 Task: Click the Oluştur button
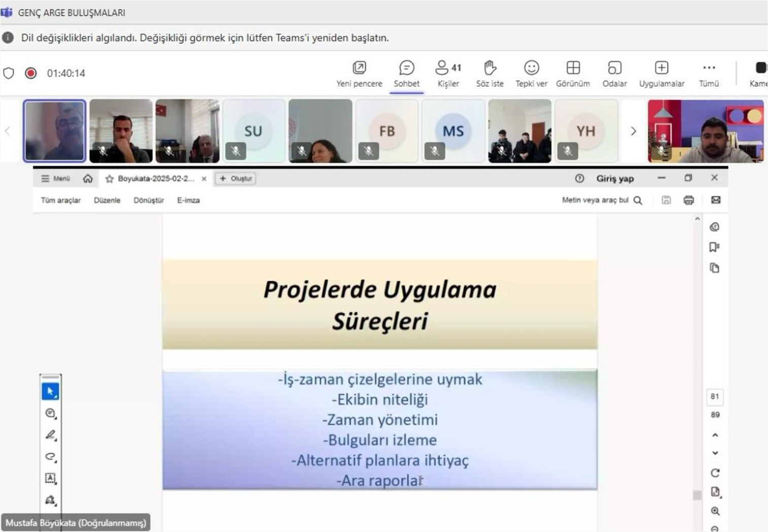tap(236, 179)
